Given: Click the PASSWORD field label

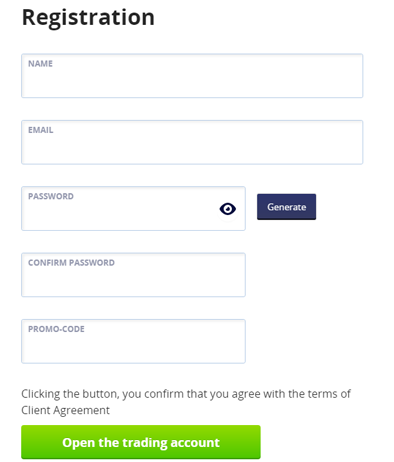Looking at the screenshot, I should click(51, 196).
